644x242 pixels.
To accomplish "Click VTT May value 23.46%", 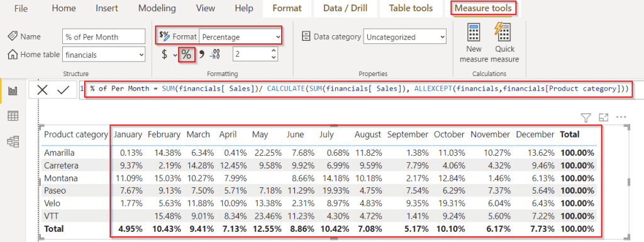I will 268,216.
